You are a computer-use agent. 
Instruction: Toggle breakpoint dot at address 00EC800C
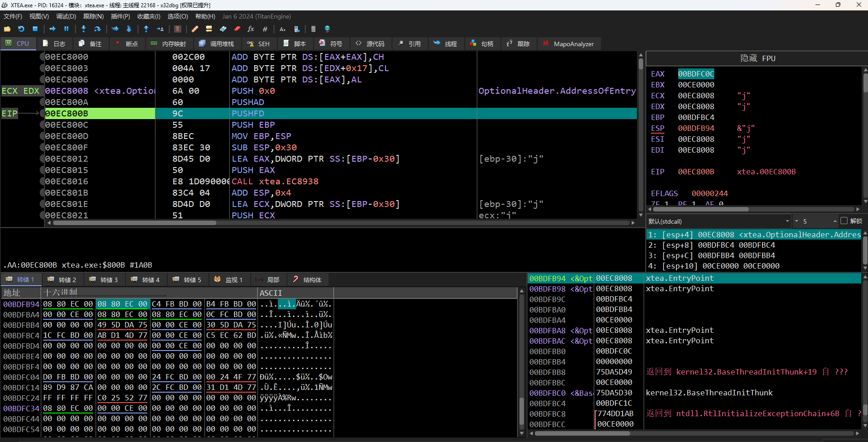point(42,125)
